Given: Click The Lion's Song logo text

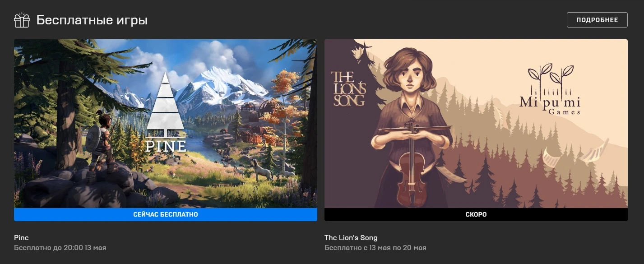Looking at the screenshot, I should pos(348,88).
